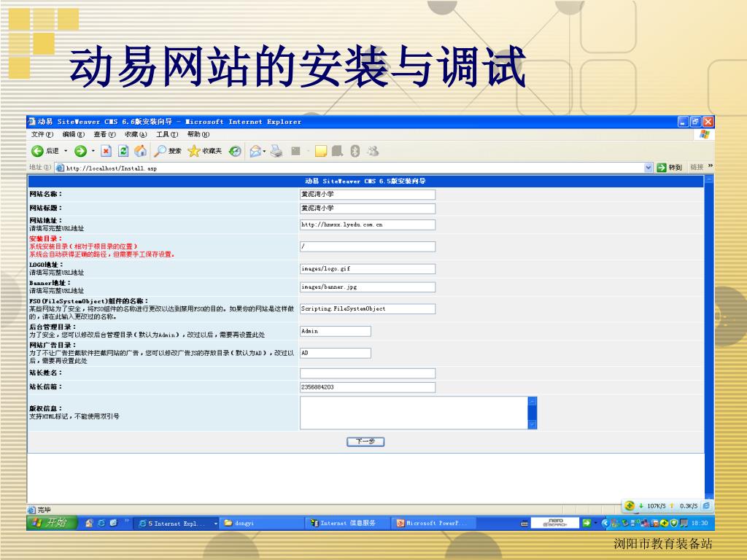Open the Forward button history arrow

pos(93,151)
